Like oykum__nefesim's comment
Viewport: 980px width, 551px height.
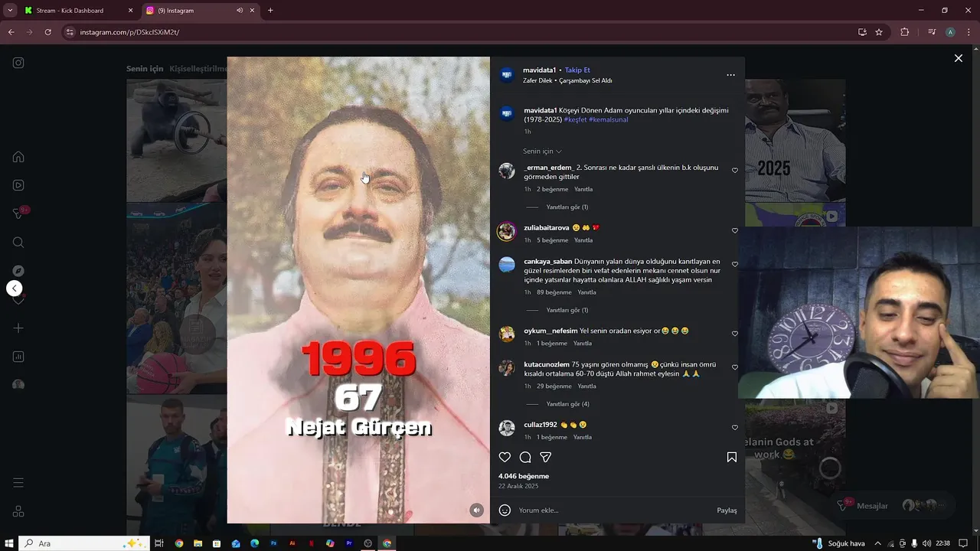735,334
